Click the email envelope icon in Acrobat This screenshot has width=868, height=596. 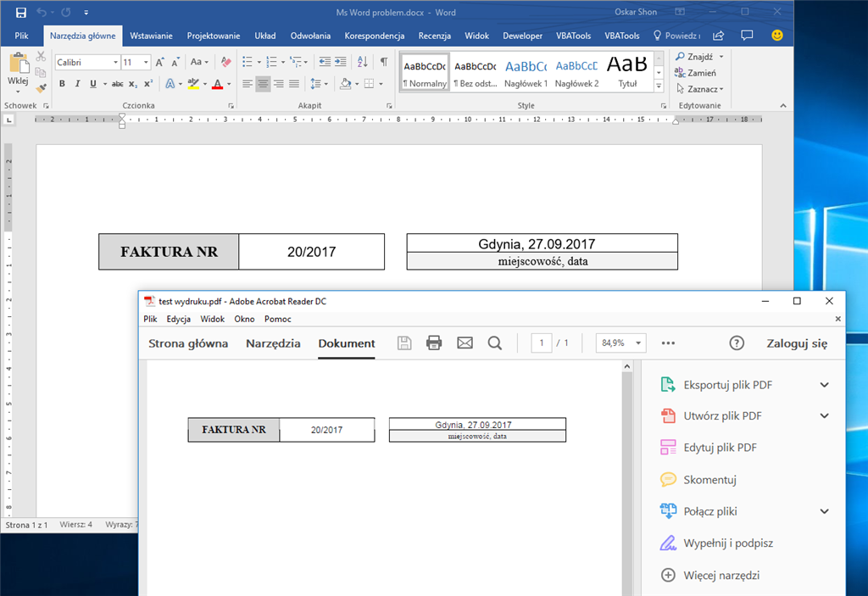[x=465, y=343]
